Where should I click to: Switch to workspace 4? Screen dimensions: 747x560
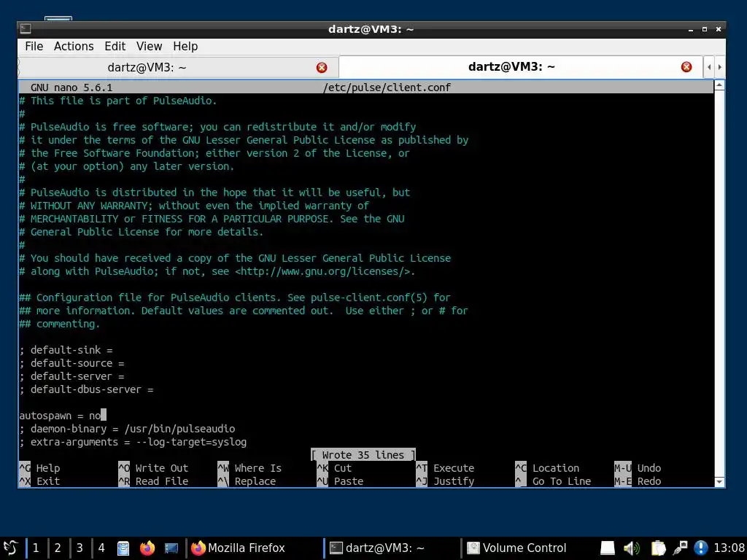(x=101, y=548)
